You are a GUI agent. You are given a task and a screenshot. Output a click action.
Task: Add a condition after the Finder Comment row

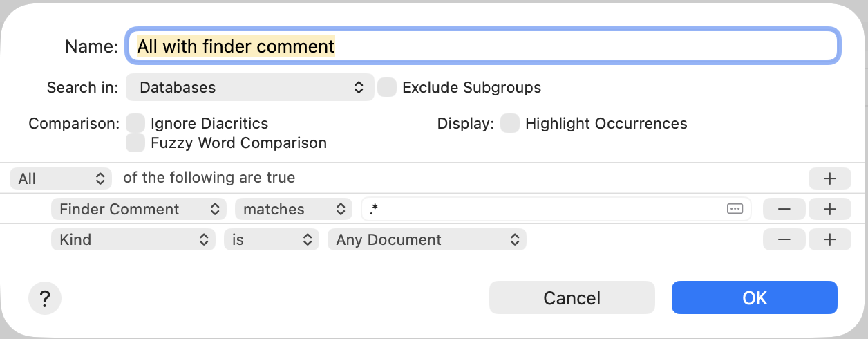829,209
